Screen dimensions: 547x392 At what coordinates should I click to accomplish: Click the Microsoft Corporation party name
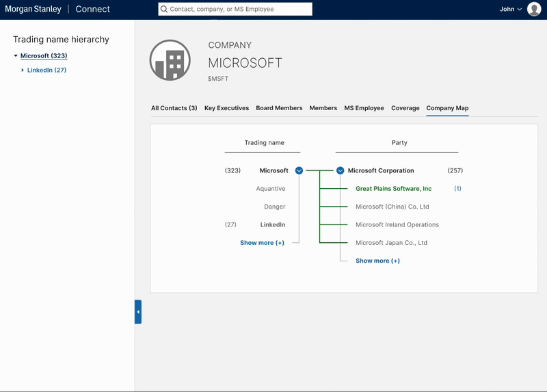coord(381,170)
